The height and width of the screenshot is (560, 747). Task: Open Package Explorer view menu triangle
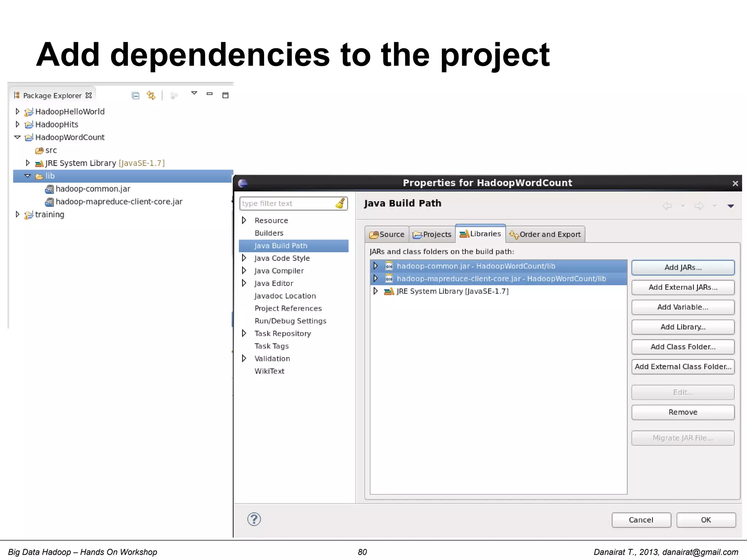194,93
